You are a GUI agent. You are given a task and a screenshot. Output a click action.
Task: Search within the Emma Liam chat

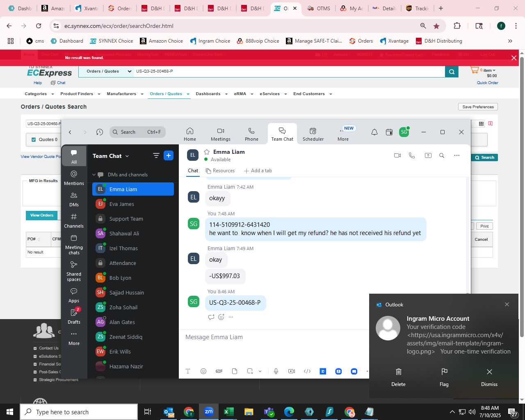click(442, 155)
